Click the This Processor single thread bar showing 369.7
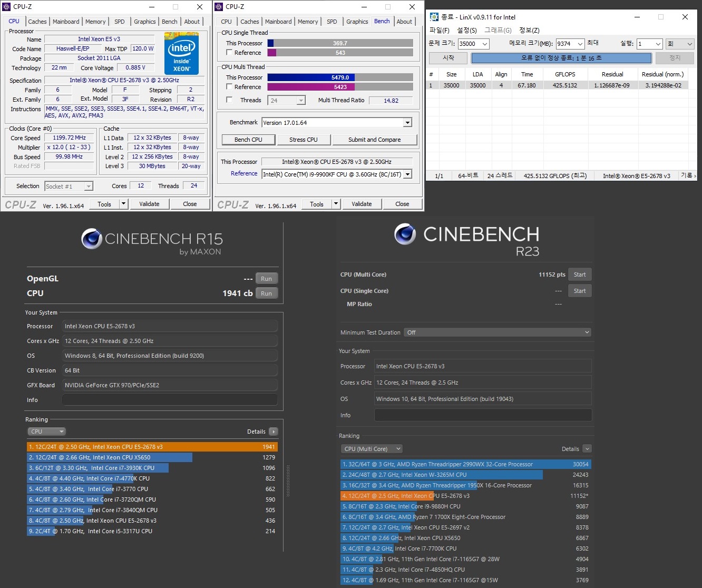The width and height of the screenshot is (702, 588). point(340,43)
